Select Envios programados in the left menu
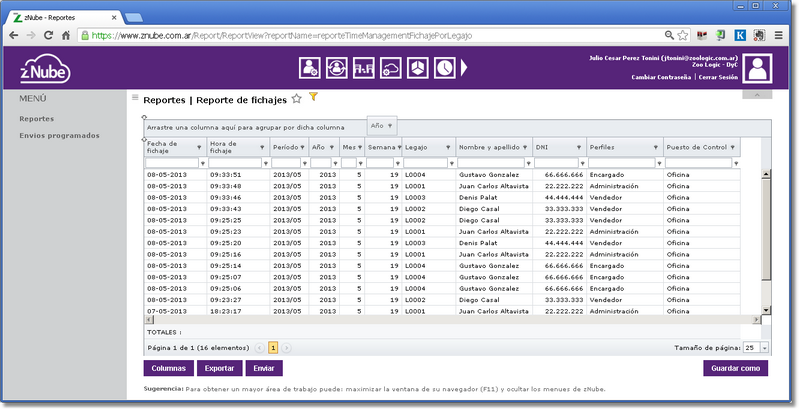The image size is (799, 410). (x=59, y=135)
